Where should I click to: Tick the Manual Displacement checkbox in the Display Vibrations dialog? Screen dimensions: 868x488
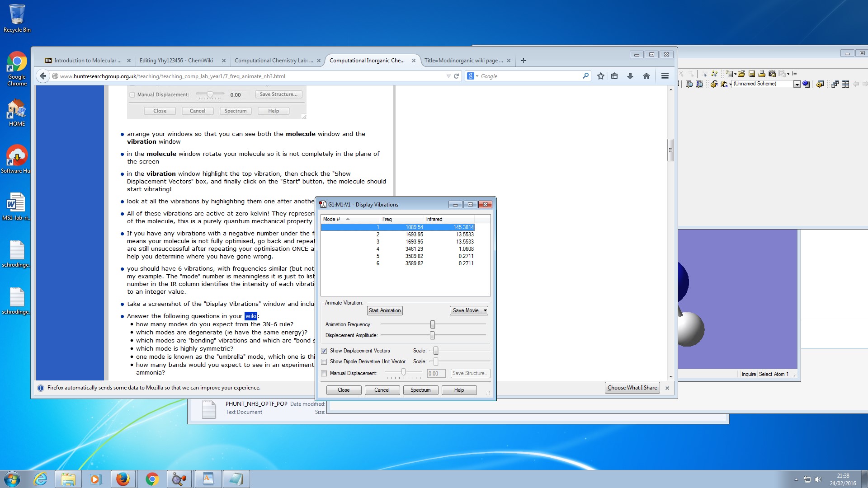324,373
